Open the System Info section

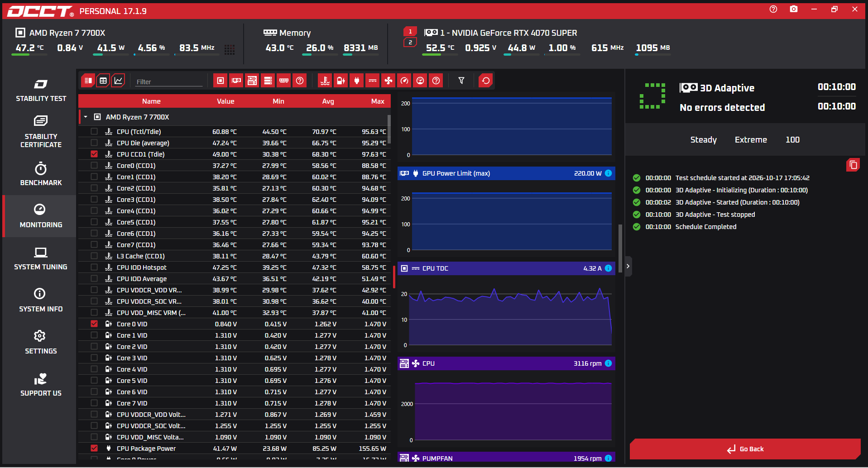click(41, 301)
